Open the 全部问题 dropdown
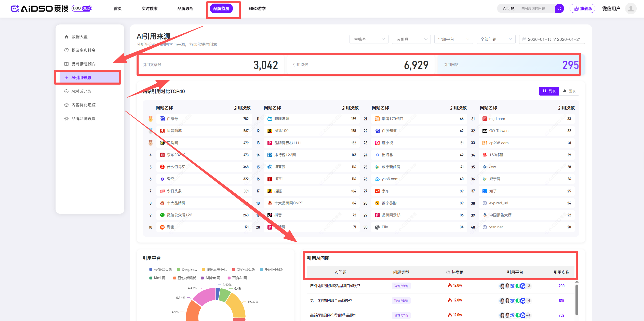 click(496, 39)
